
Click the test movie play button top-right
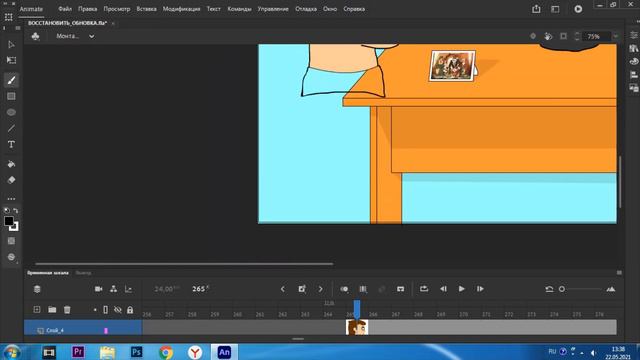[x=578, y=9]
